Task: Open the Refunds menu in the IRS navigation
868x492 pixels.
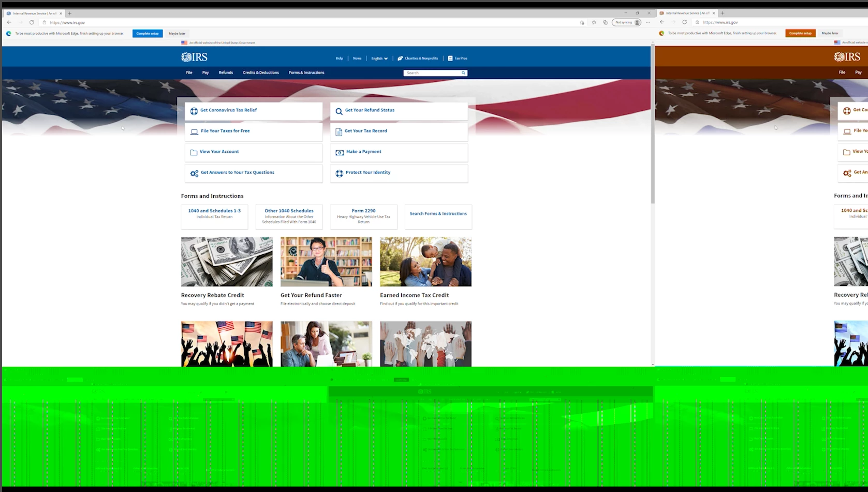Action: (x=226, y=73)
